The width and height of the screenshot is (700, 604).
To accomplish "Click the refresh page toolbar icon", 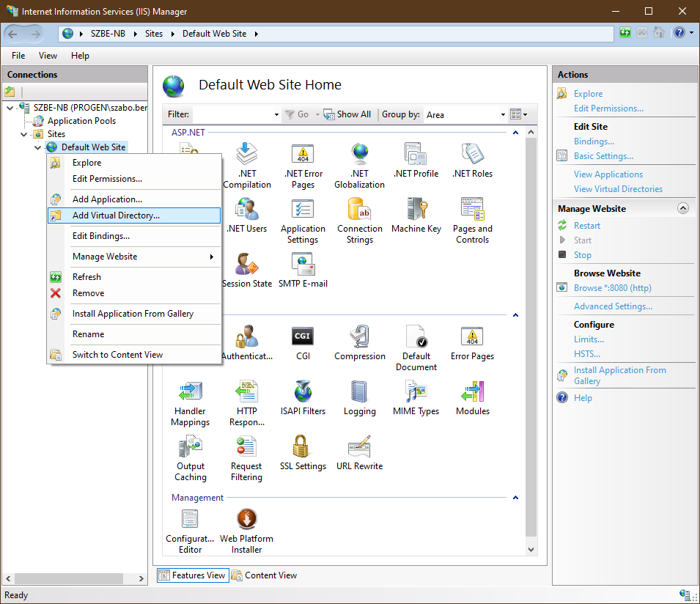I will point(625,32).
